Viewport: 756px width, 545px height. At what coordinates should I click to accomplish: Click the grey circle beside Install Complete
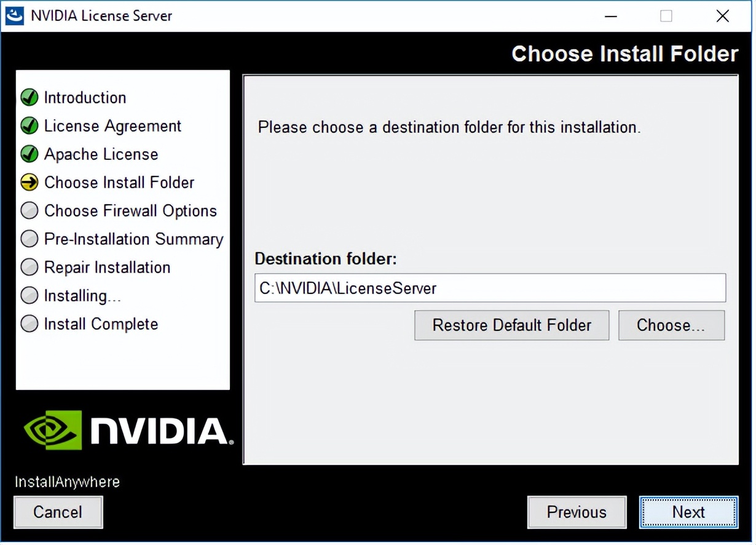click(x=30, y=324)
